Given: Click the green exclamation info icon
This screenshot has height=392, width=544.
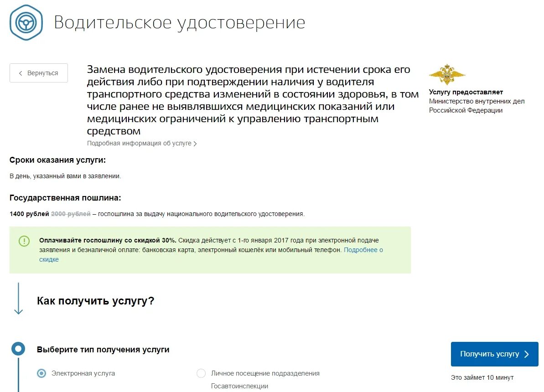Looking at the screenshot, I should pyautogui.click(x=24, y=241).
